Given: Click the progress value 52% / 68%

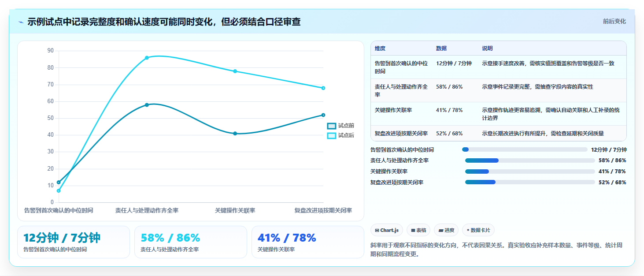Looking at the screenshot, I should pyautogui.click(x=612, y=182).
